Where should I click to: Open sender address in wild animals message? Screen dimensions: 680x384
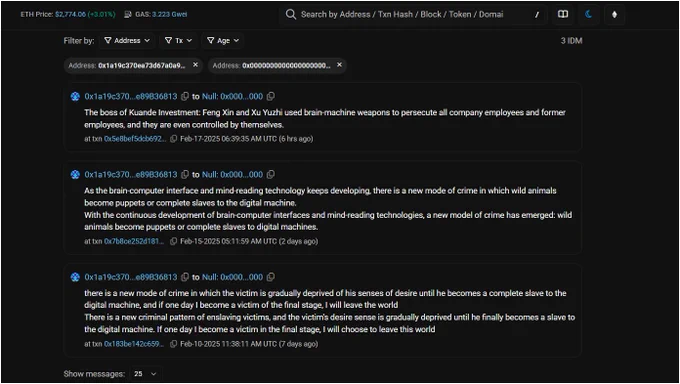pos(131,174)
